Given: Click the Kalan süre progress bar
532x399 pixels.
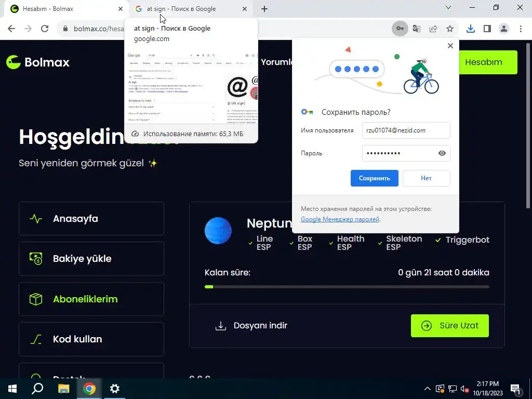Looking at the screenshot, I should pos(347,287).
